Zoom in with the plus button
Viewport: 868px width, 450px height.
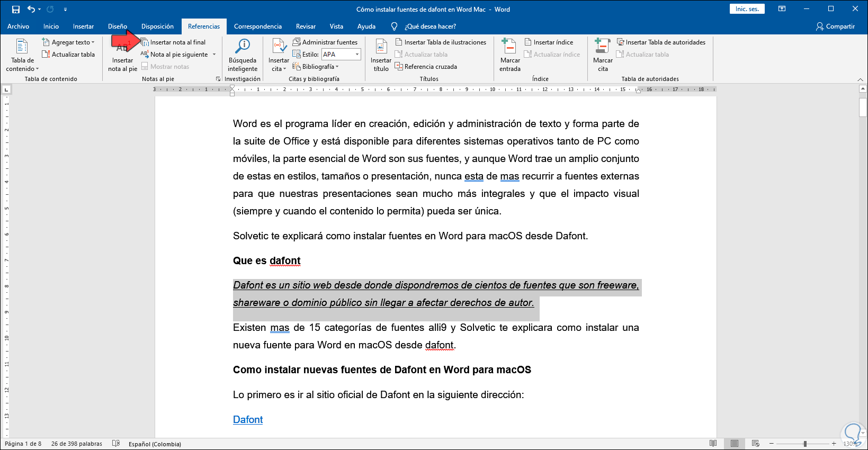(834, 444)
